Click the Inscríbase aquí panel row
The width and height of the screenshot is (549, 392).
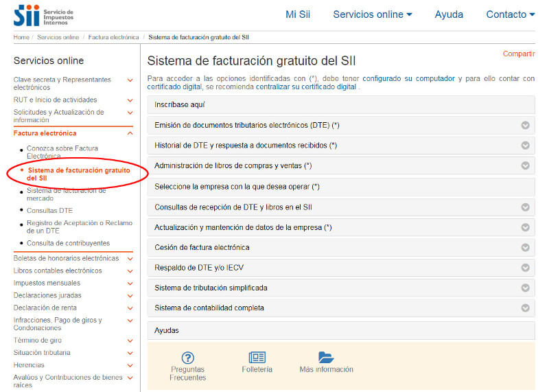(340, 105)
